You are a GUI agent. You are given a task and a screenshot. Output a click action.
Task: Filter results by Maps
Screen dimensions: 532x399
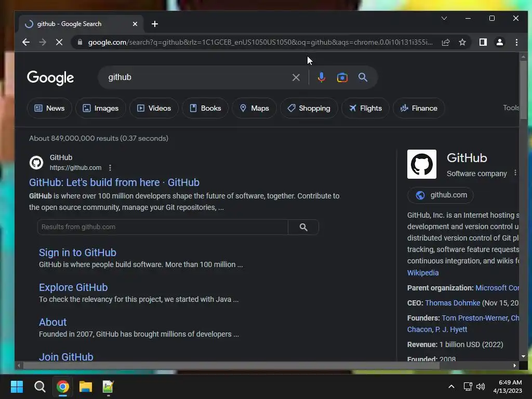tap(254, 108)
